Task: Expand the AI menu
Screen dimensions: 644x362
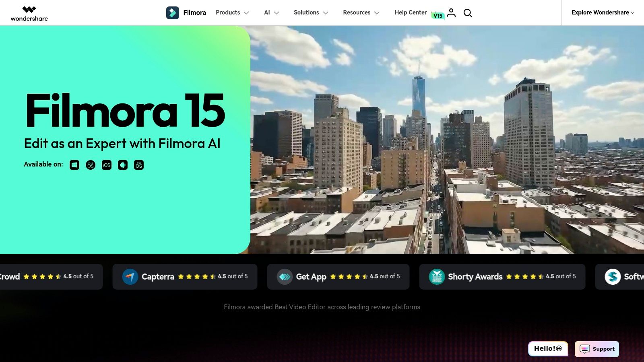Action: tap(272, 12)
